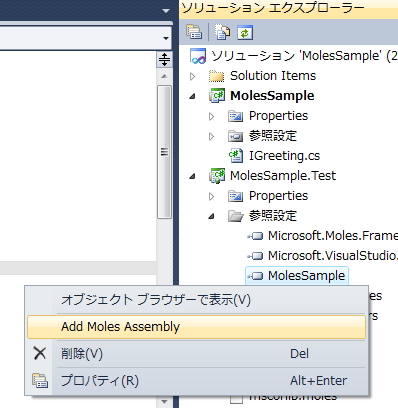Click the editor scrollbar up arrow

(164, 76)
